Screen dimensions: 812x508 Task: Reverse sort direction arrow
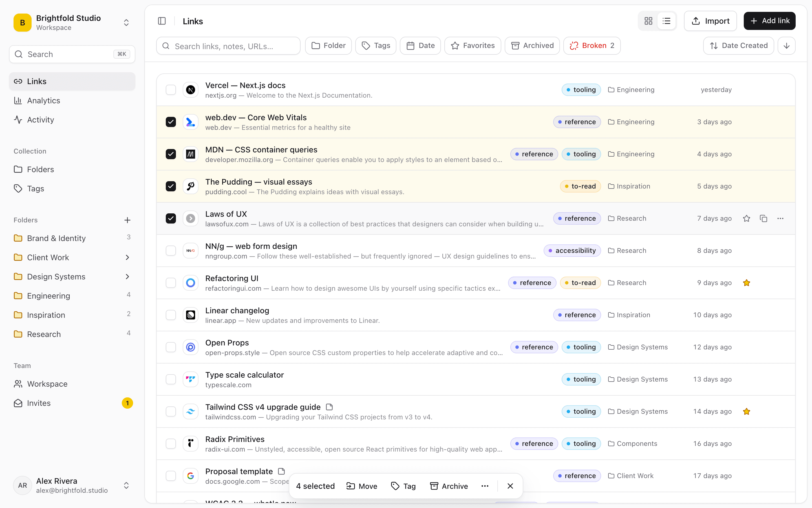[x=787, y=46]
